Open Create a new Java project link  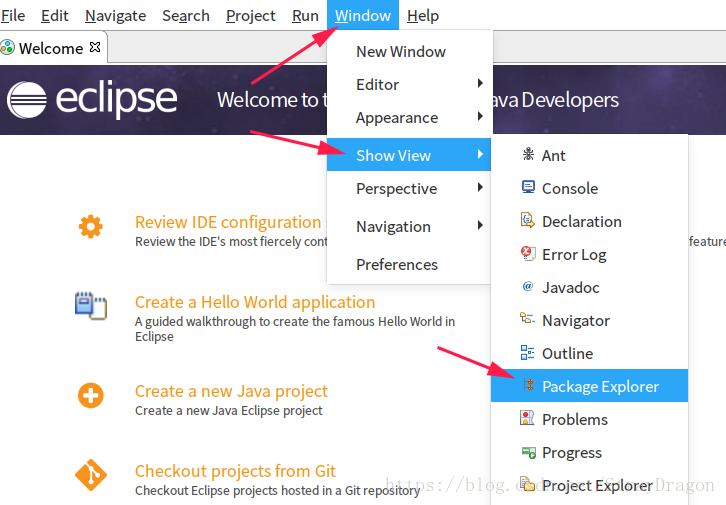[231, 391]
